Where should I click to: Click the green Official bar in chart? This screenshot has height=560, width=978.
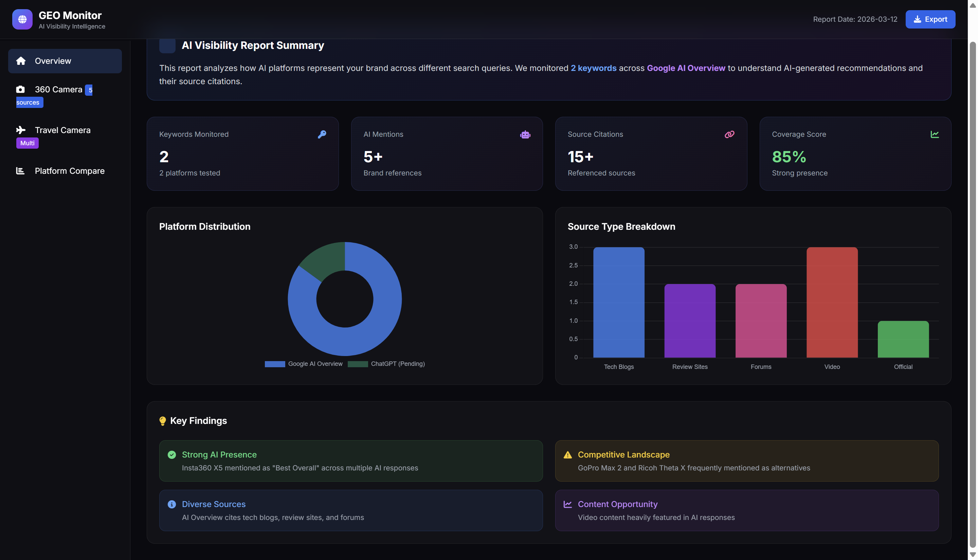[903, 339]
